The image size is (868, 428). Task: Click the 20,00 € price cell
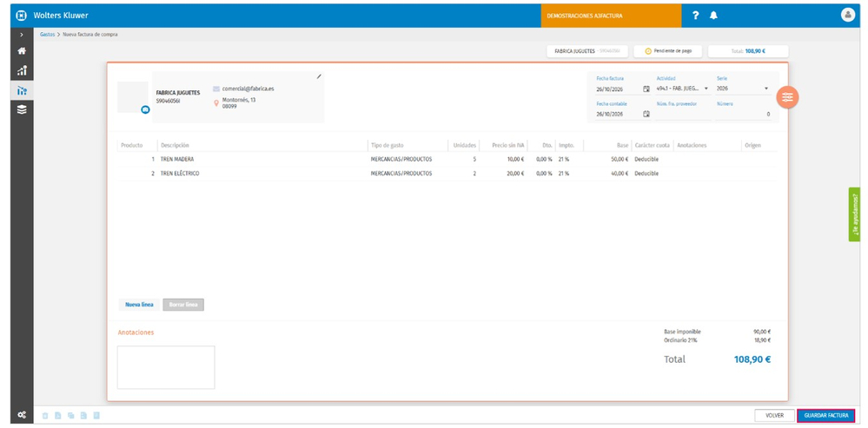(x=515, y=174)
